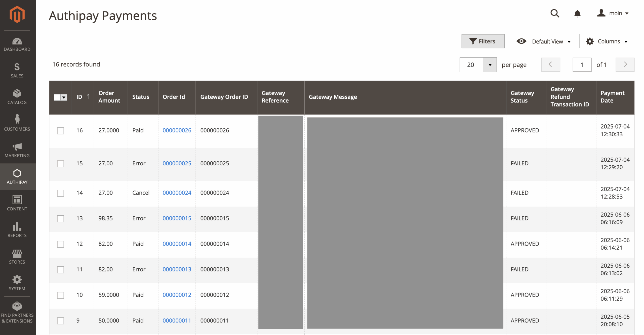Click the 2025-07-04 12:30:33 payment date

(615, 130)
